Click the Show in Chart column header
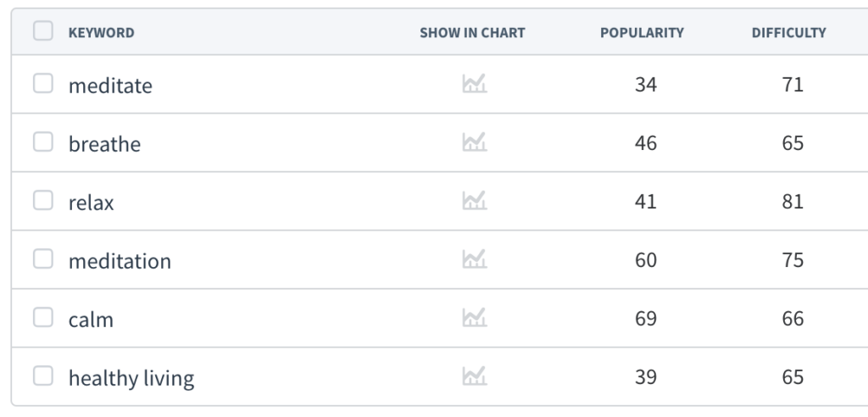Viewport: 868px width, 417px height. pyautogui.click(x=472, y=33)
